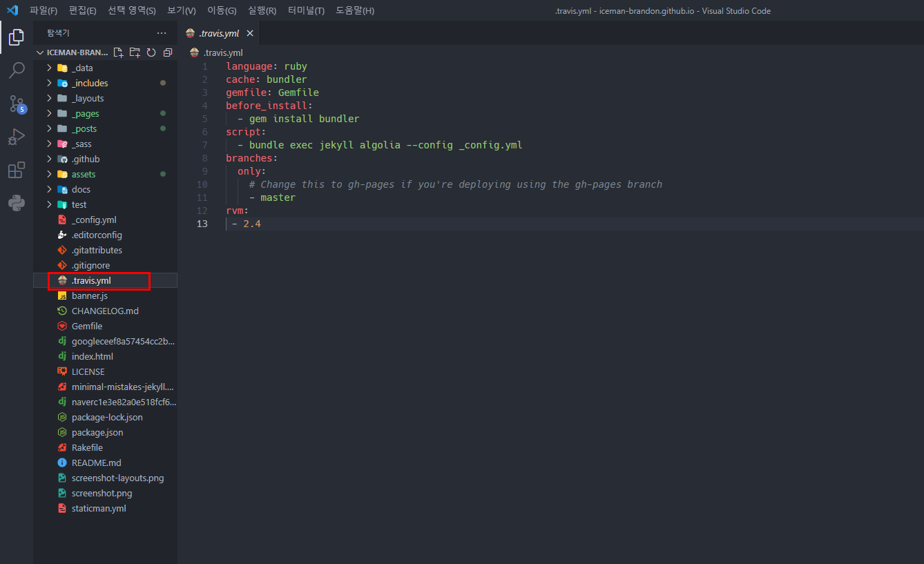924x564 pixels.
Task: Refresh the explorer file tree
Action: (151, 52)
